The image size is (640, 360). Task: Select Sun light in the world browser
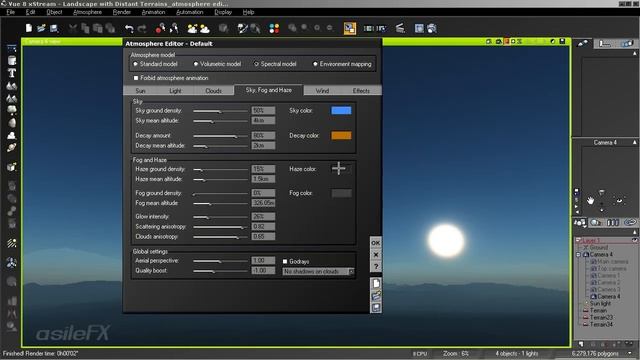coord(600,304)
